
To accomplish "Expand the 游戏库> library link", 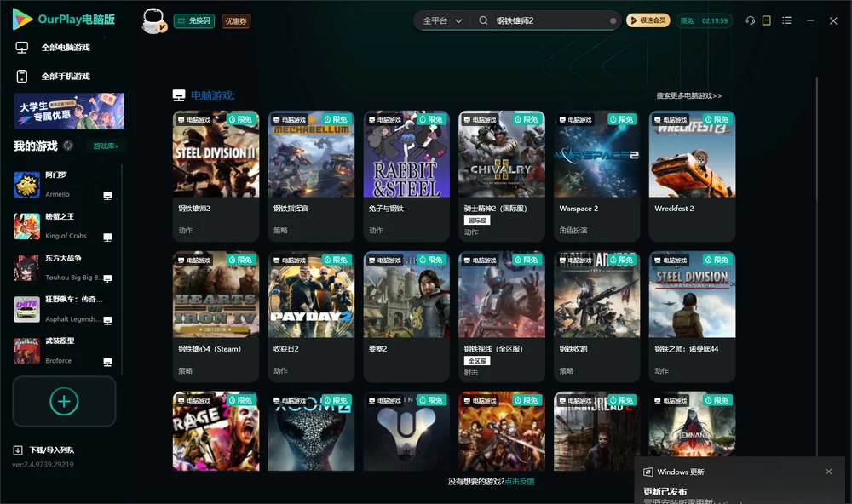I will [106, 146].
